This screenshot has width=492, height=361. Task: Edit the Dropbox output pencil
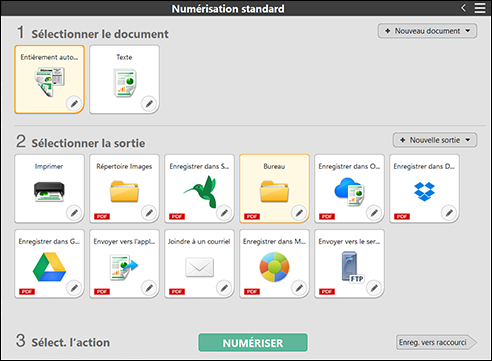click(x=449, y=213)
